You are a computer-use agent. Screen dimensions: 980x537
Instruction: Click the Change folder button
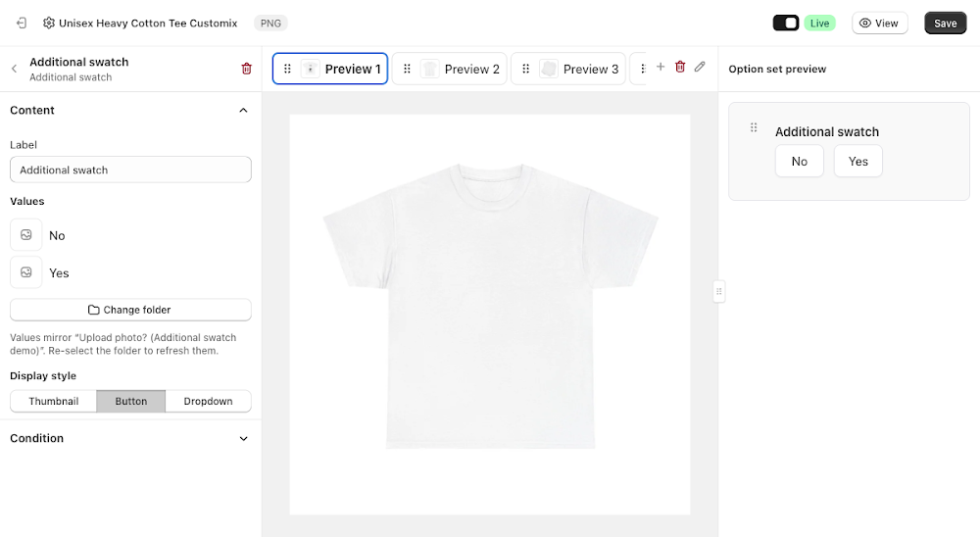pyautogui.click(x=130, y=310)
